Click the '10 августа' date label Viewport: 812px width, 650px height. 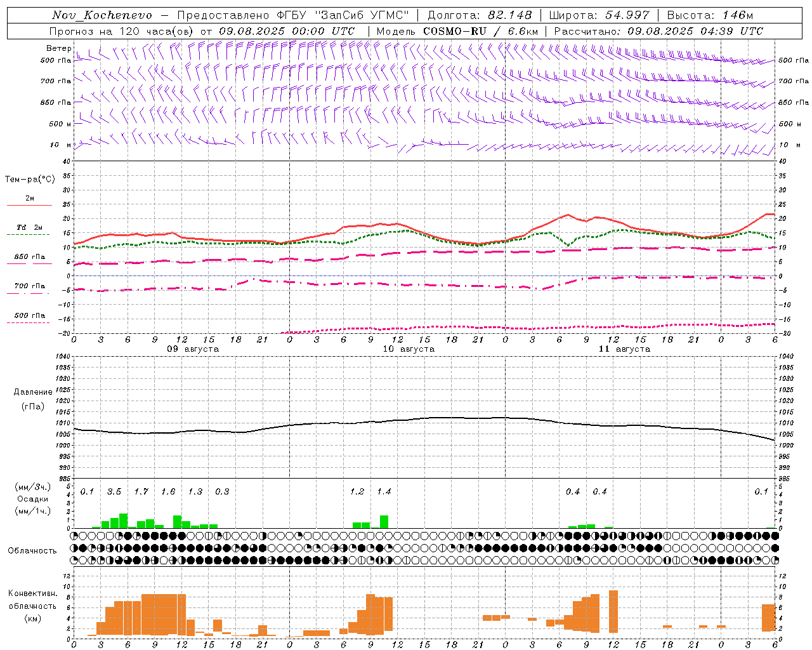409,349
